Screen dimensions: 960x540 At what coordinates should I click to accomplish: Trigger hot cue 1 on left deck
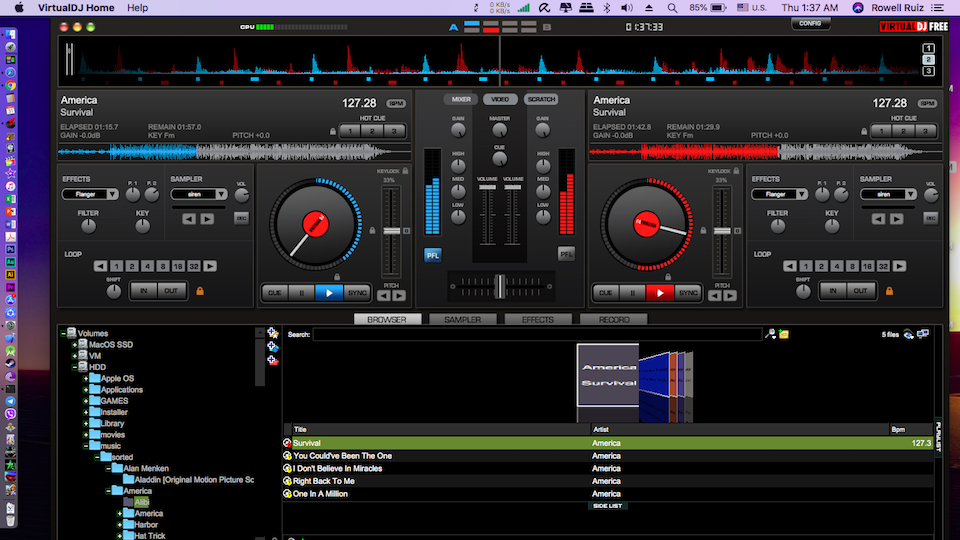[350, 131]
